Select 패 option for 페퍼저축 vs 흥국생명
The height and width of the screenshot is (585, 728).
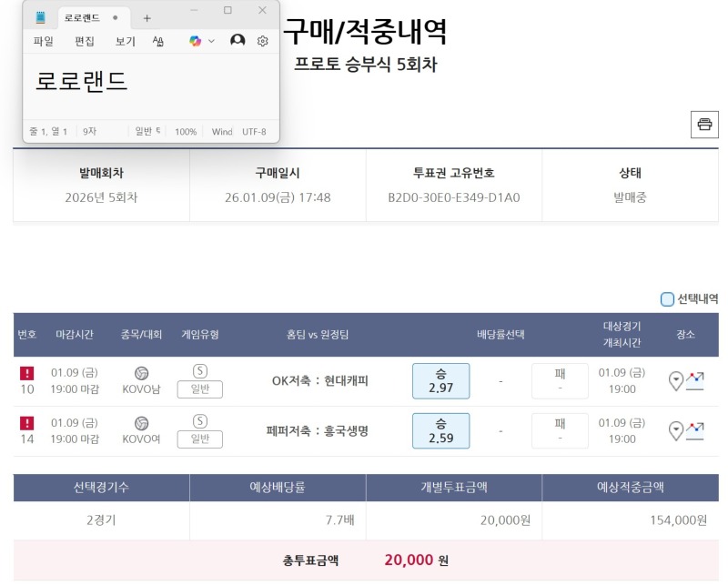[x=560, y=430]
